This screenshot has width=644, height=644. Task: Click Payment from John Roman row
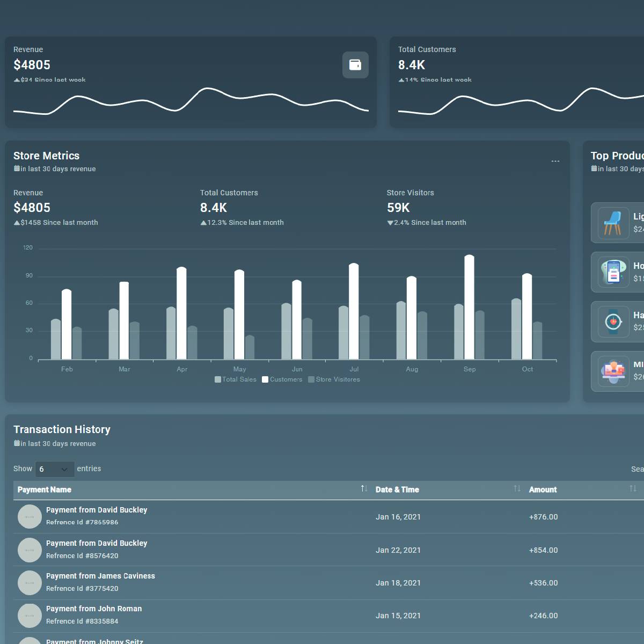tap(94, 609)
